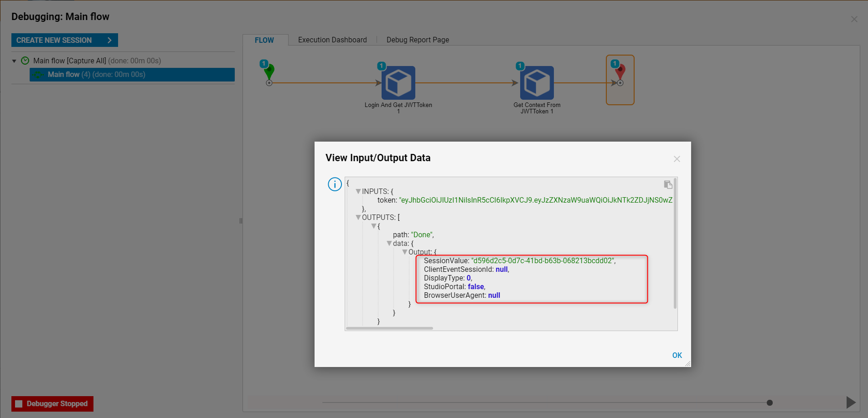The height and width of the screenshot is (418, 868).
Task: Click the CREATE NEW SESSION button
Action: click(x=65, y=40)
